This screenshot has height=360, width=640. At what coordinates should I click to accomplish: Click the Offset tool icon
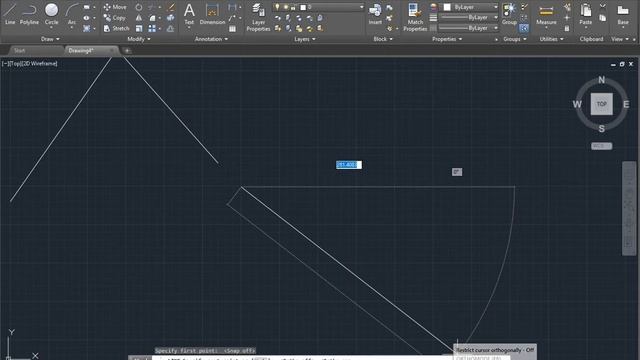click(171, 28)
